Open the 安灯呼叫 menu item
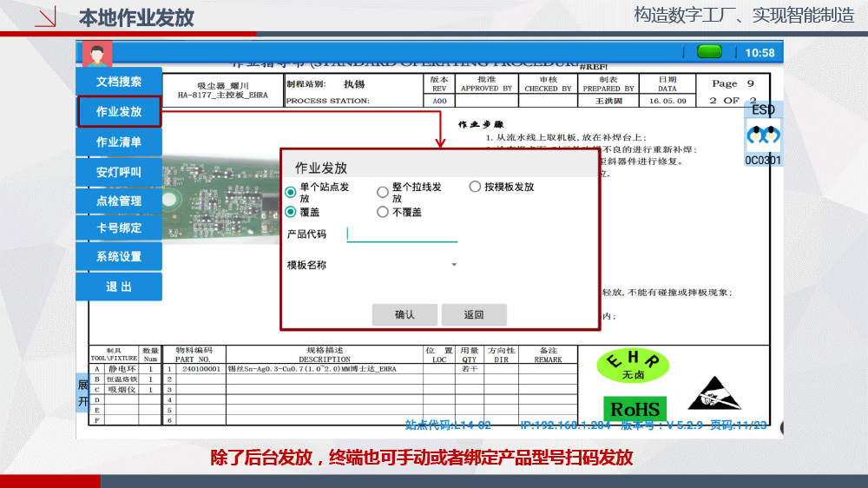This screenshot has height=488, width=868. point(119,172)
